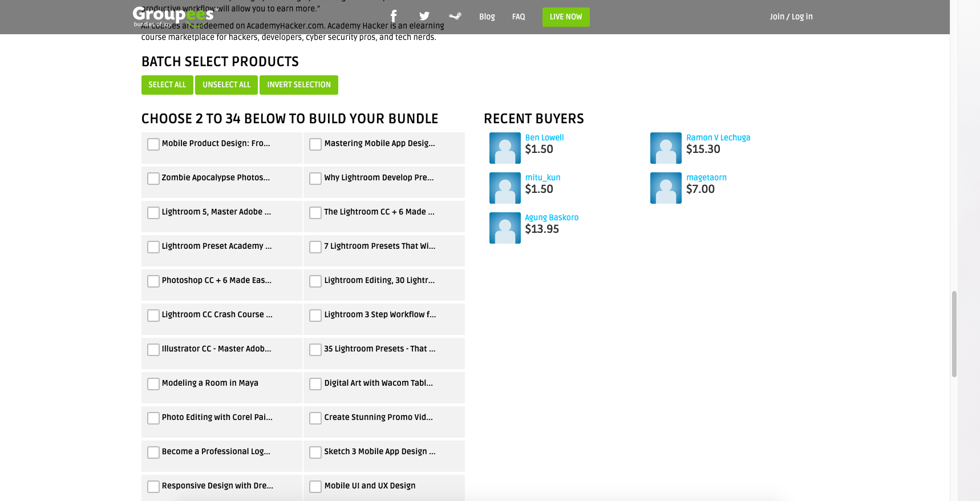Open Ramon V Lechuga's avatar

click(666, 148)
